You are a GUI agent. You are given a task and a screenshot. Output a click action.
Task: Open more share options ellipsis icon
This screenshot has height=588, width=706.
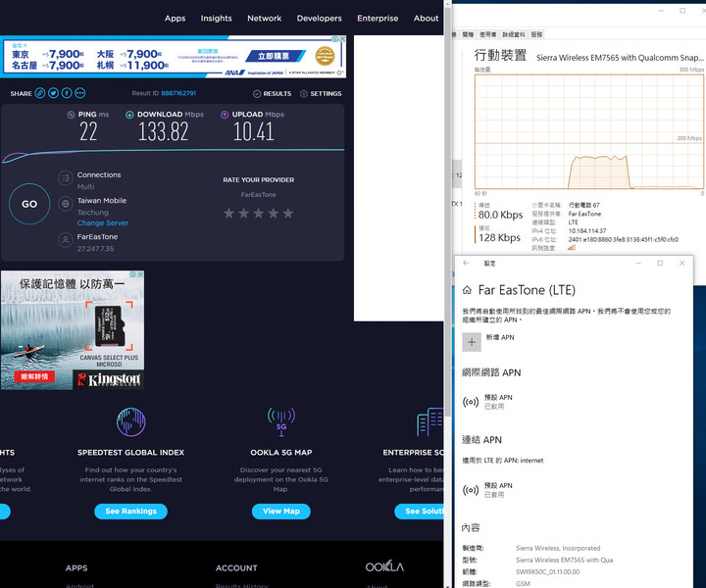(80, 93)
